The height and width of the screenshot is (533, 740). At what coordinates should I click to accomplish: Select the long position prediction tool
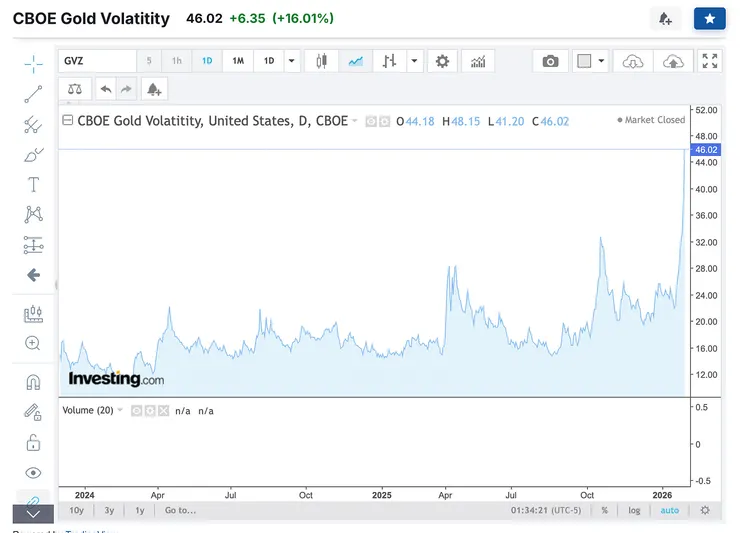click(x=34, y=245)
